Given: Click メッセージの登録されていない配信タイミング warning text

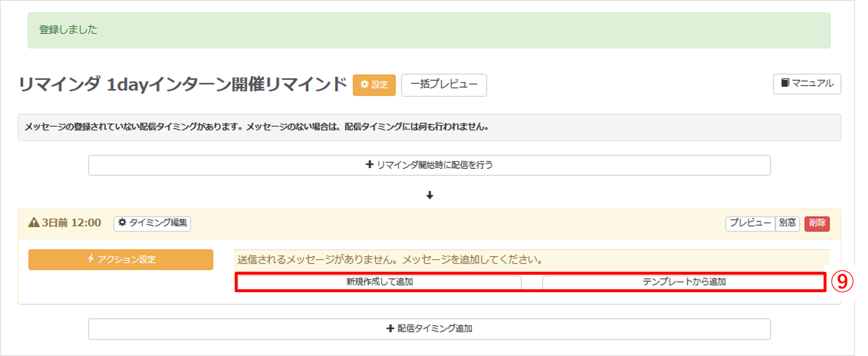Looking at the screenshot, I should tap(257, 127).
